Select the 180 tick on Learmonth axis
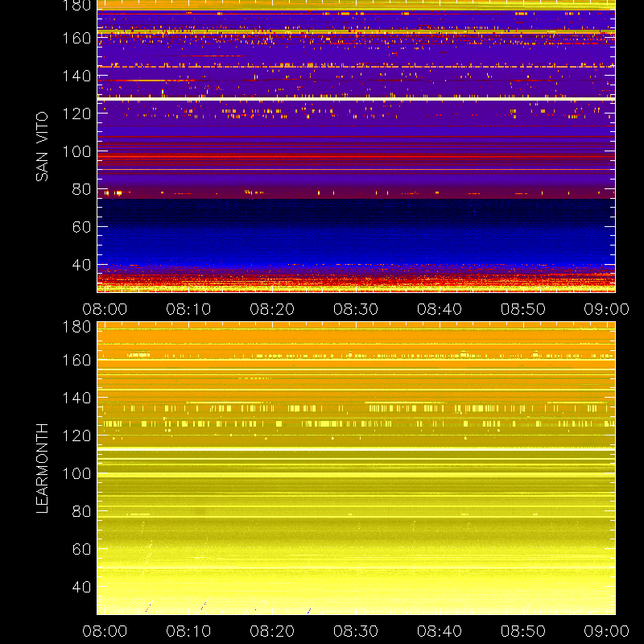This screenshot has height=644, width=644. coord(76,327)
